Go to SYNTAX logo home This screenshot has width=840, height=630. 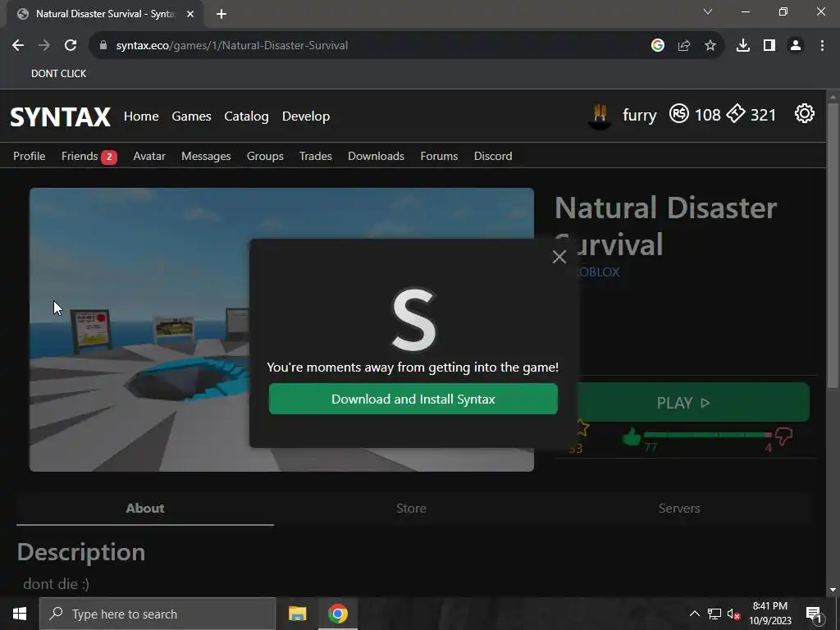(x=61, y=116)
